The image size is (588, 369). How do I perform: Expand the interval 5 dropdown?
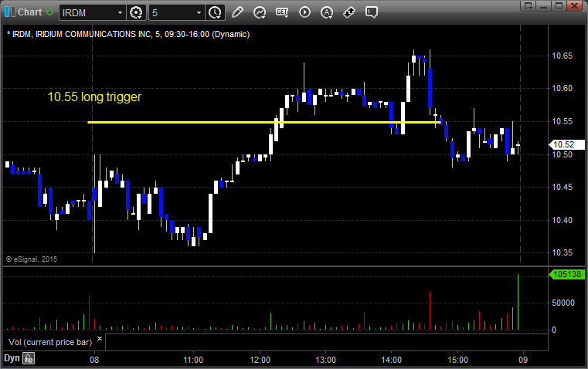pos(199,12)
